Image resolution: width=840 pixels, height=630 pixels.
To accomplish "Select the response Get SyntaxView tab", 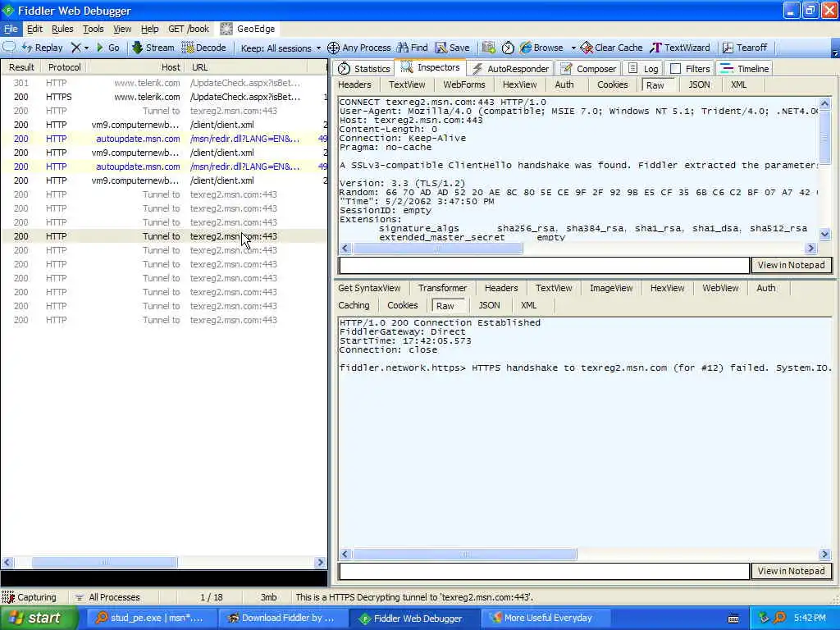I will (369, 288).
